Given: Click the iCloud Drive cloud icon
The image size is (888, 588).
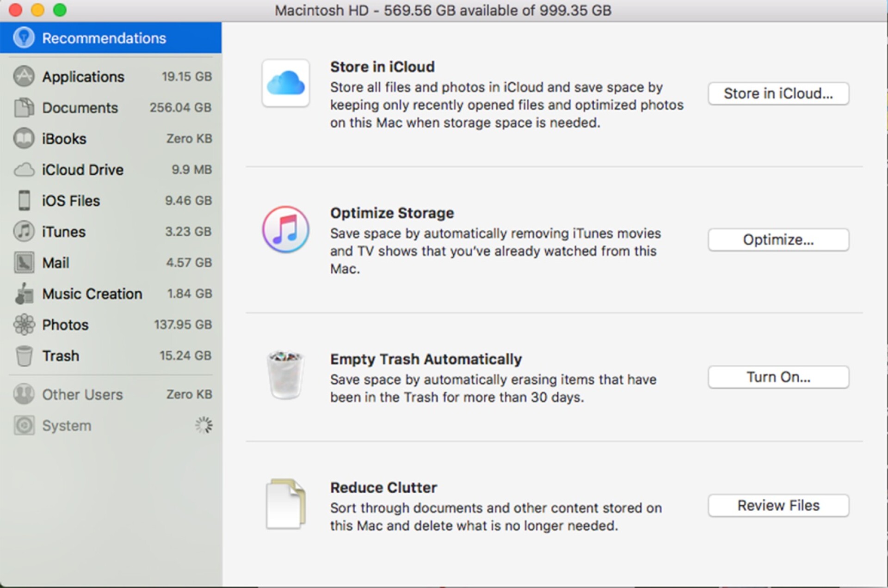Looking at the screenshot, I should tap(23, 169).
